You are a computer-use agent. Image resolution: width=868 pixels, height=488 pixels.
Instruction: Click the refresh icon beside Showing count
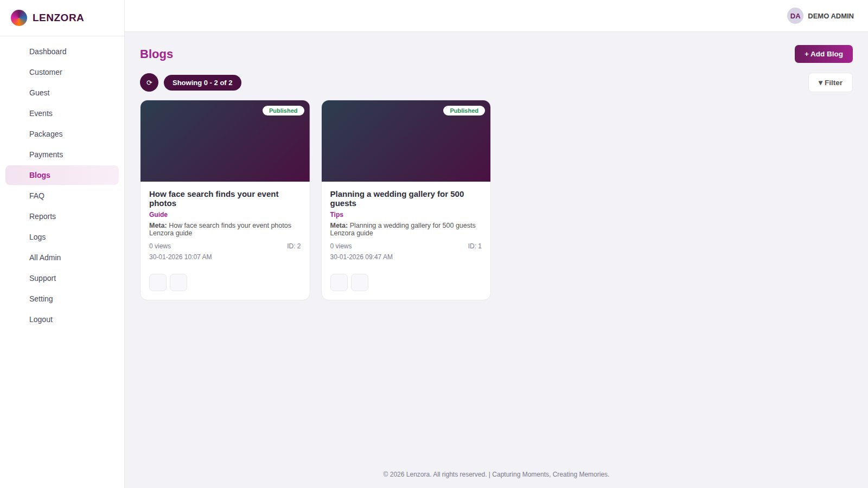(149, 82)
